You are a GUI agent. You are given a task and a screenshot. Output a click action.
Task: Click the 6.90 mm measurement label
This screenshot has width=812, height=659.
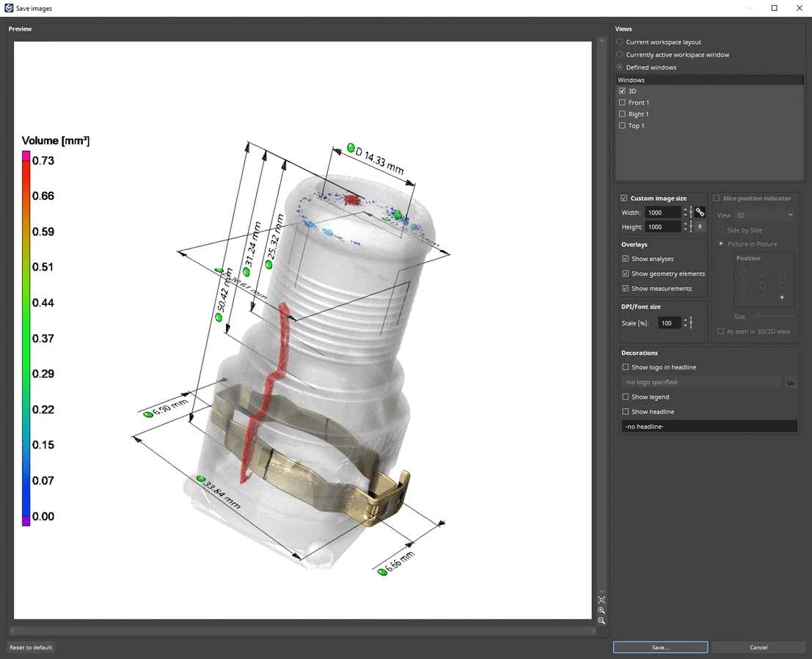tap(170, 407)
